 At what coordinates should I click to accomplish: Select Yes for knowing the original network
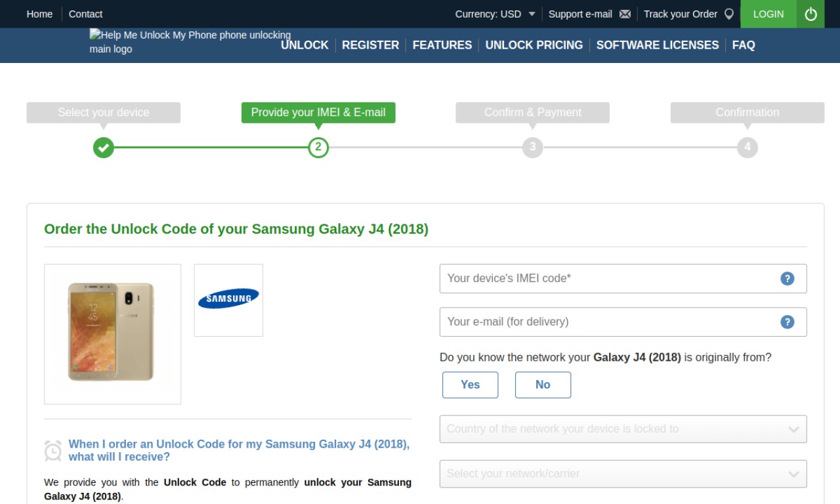click(x=470, y=385)
